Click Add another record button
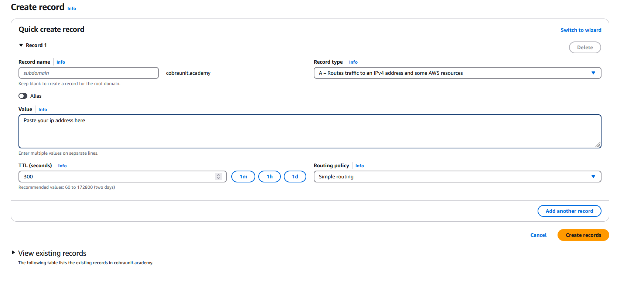The image size is (644, 282). pos(569,211)
